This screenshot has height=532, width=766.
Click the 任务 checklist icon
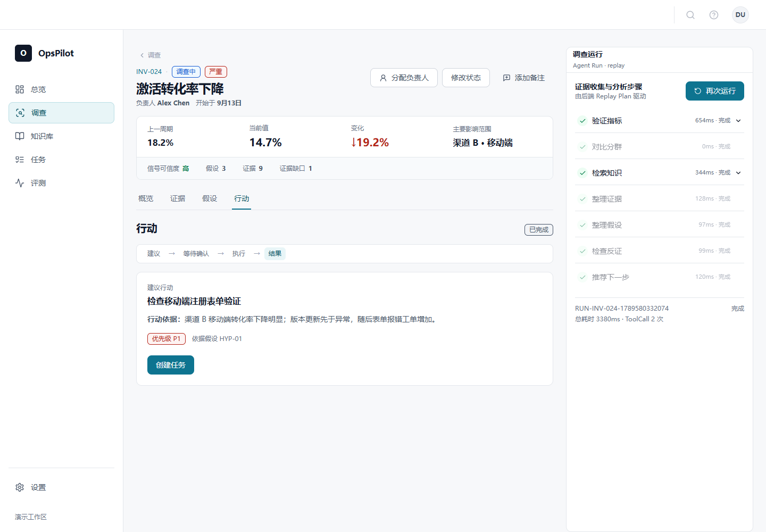tap(20, 160)
